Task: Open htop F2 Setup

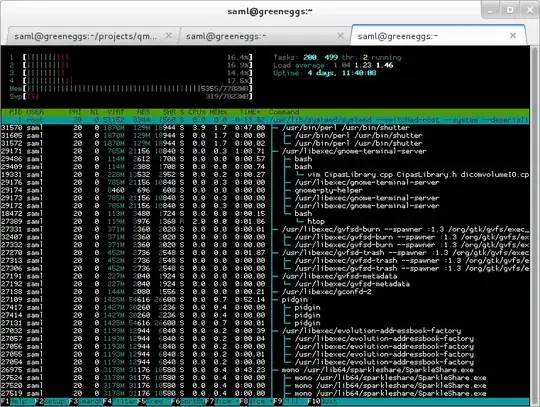Action: point(52,401)
